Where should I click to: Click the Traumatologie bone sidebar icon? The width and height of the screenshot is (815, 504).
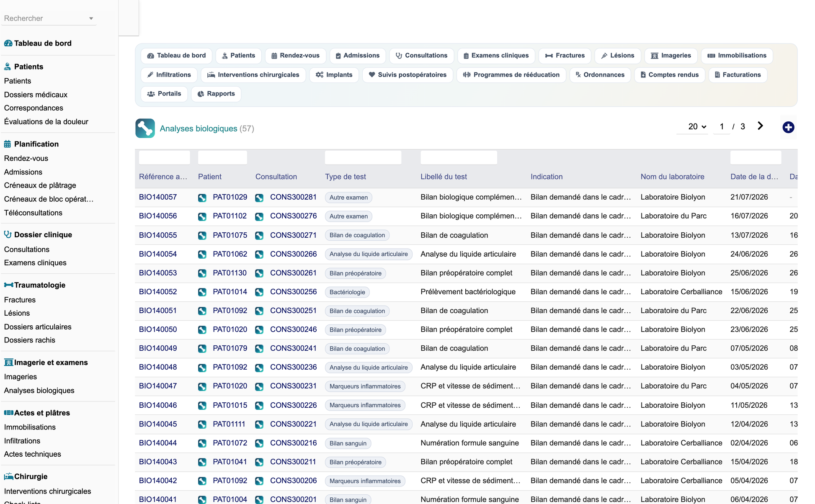click(x=8, y=285)
